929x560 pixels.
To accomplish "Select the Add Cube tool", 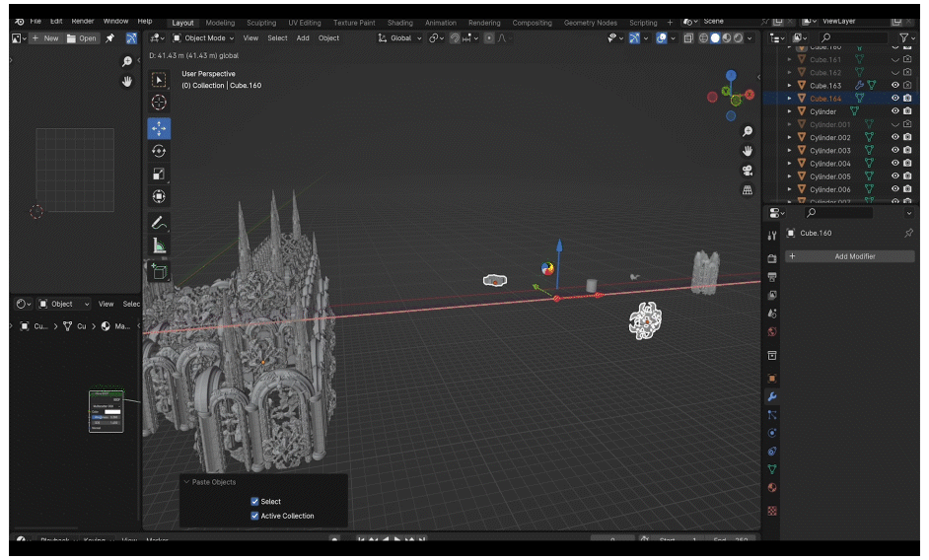I will [159, 271].
